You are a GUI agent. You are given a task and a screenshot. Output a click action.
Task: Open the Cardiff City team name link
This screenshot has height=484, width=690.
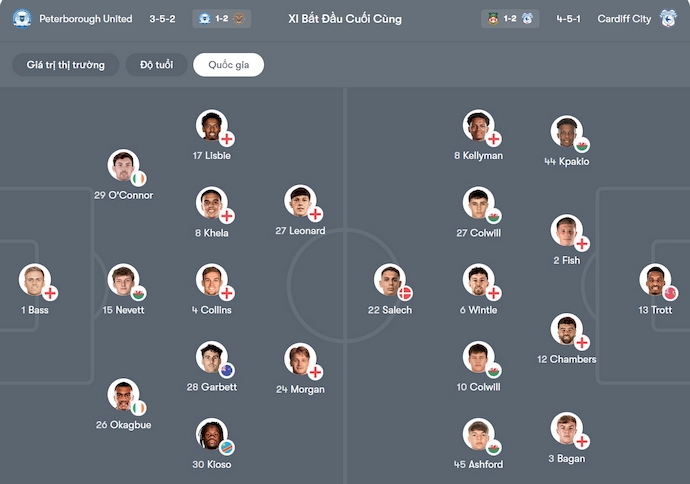pyautogui.click(x=624, y=19)
